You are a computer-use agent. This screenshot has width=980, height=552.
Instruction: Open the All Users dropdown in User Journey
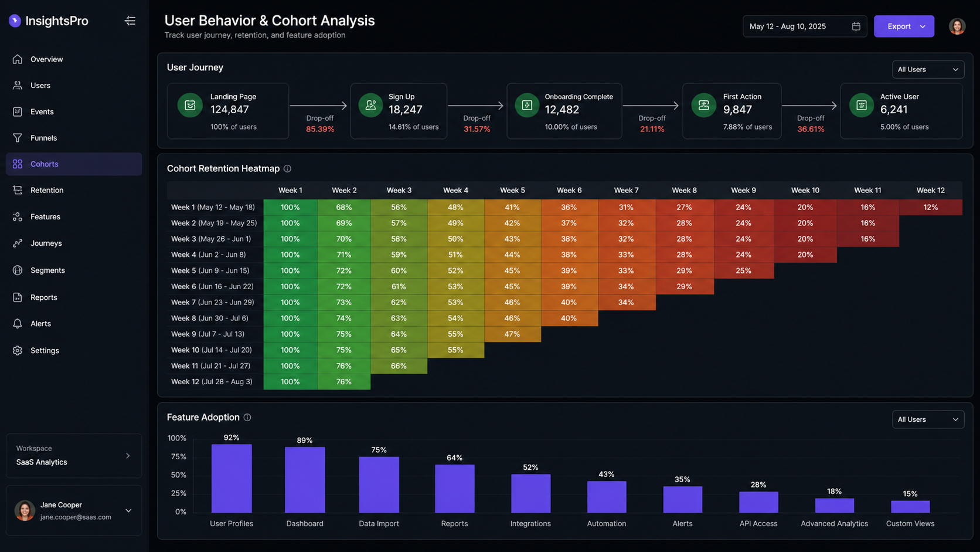point(928,69)
